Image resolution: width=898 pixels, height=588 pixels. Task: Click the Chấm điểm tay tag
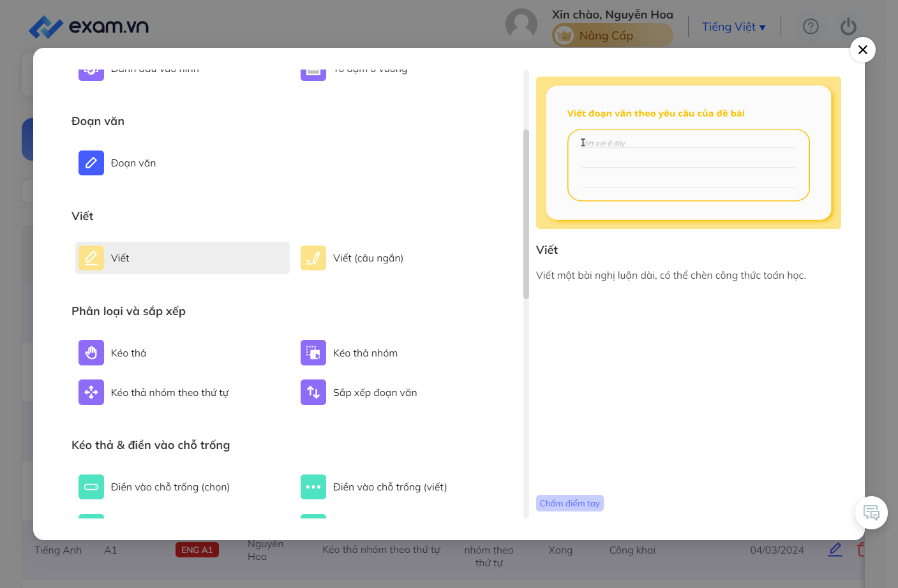[570, 503]
